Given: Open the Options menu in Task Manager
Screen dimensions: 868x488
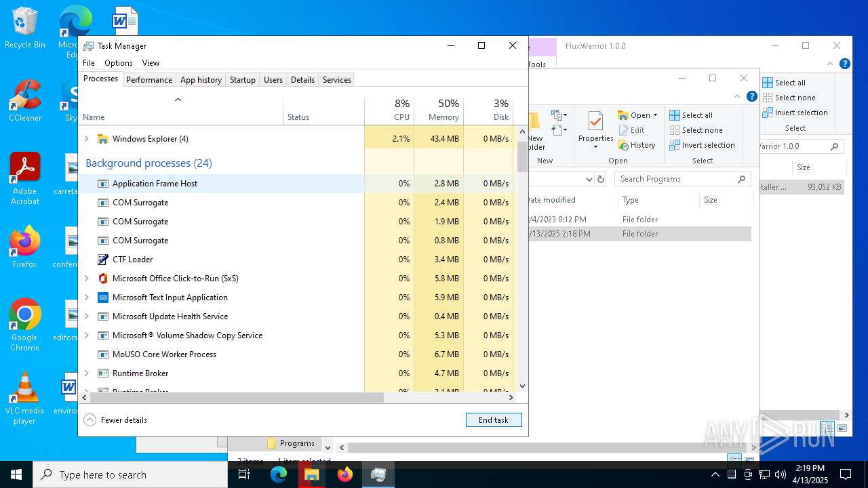Looking at the screenshot, I should pos(119,63).
